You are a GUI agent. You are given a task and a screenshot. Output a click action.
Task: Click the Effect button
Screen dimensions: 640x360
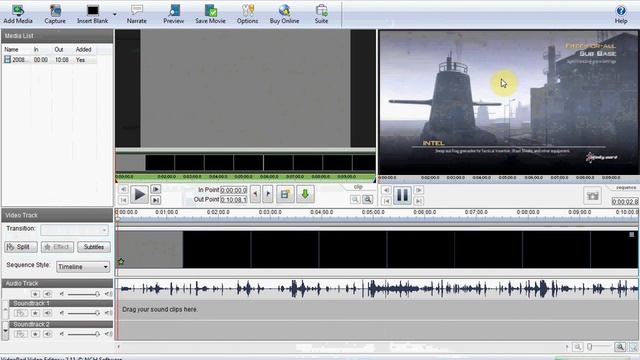point(57,247)
